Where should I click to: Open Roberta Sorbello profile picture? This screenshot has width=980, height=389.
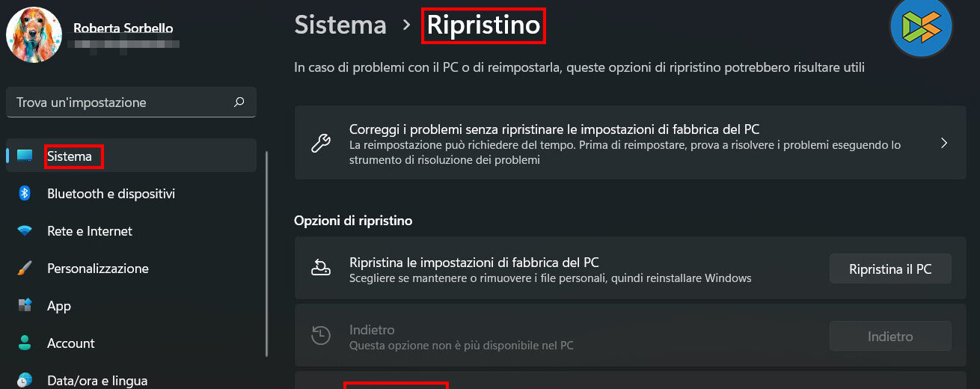34,35
